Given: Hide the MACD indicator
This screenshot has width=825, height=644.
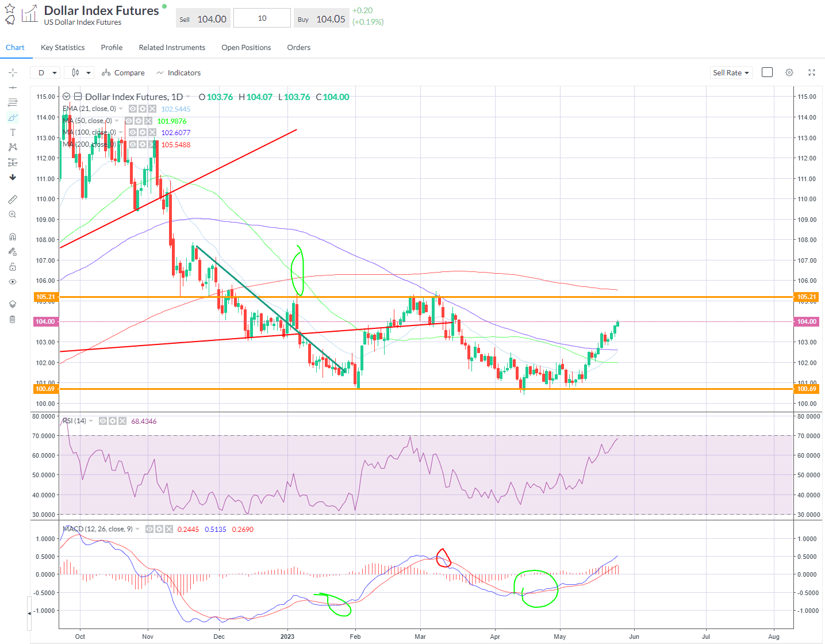Looking at the screenshot, I should 149,529.
